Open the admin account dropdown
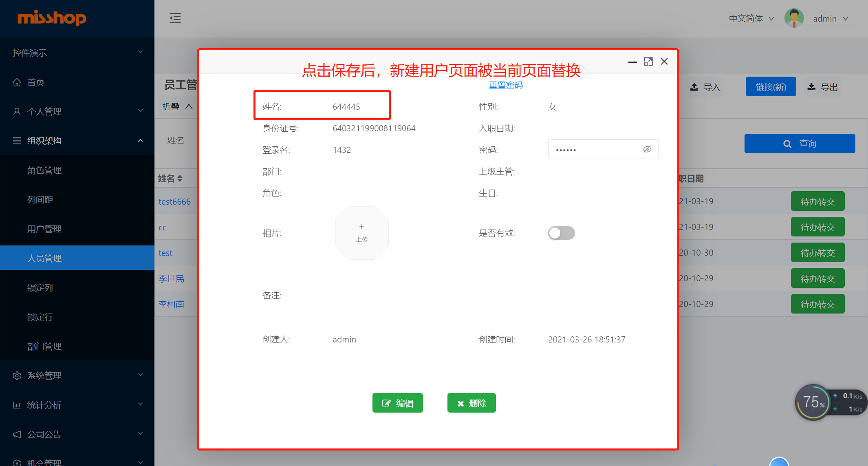868x466 pixels. point(831,19)
